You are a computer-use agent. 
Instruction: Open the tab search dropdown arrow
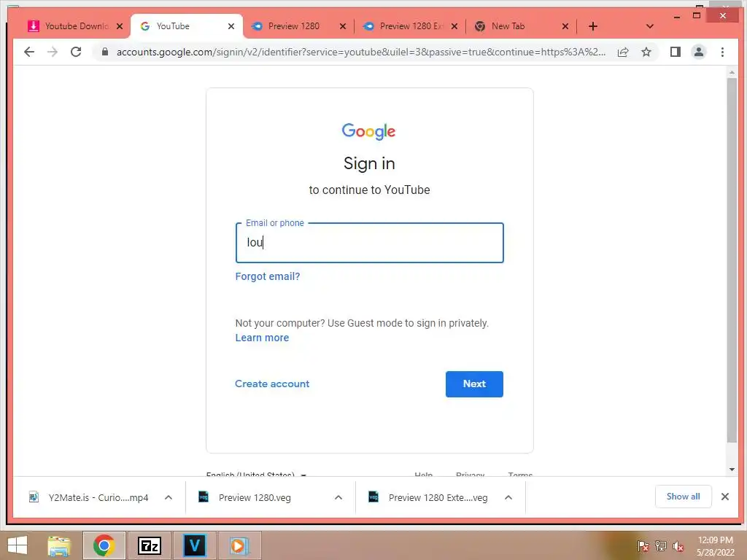click(x=649, y=26)
